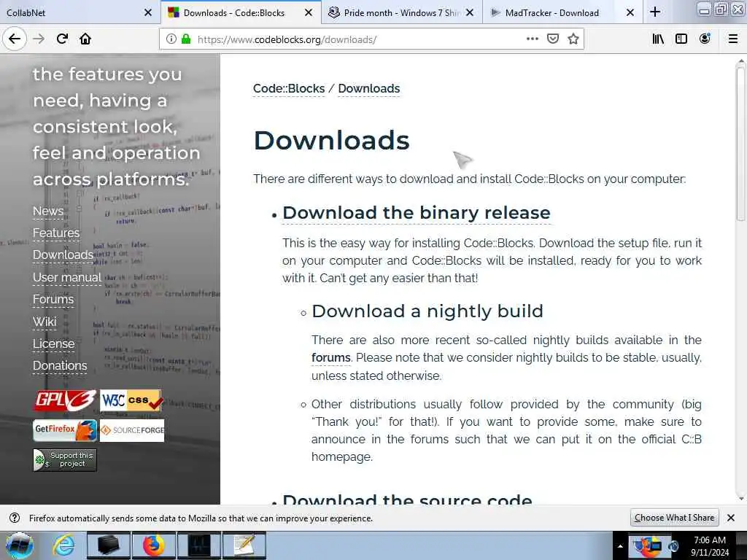Image resolution: width=747 pixels, height=560 pixels.
Task: Close the MadTracker - Download tab
Action: click(x=630, y=12)
